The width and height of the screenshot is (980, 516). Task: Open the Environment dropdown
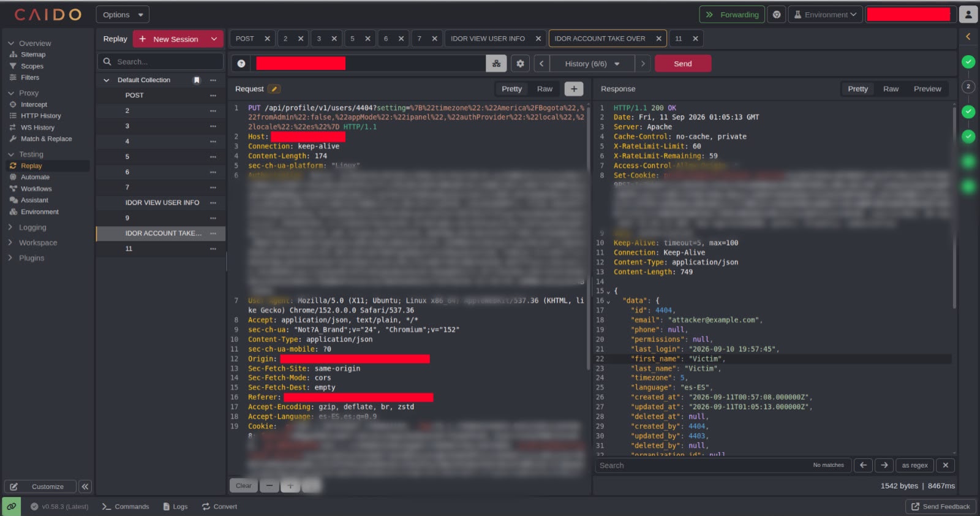825,15
